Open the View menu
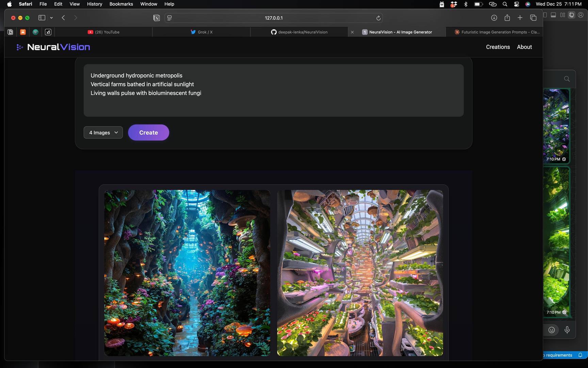Viewport: 588px width, 368px height. click(75, 4)
